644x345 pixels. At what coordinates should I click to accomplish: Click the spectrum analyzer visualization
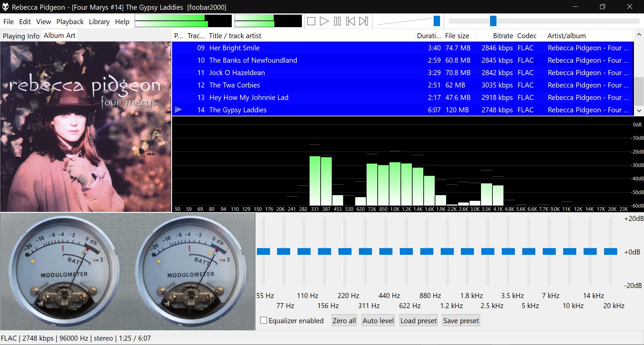tap(408, 164)
